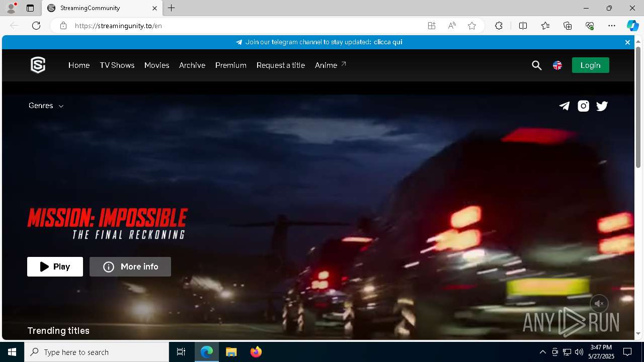This screenshot has width=644, height=362.
Task: Open the Favorites list icon
Action: [545, 26]
